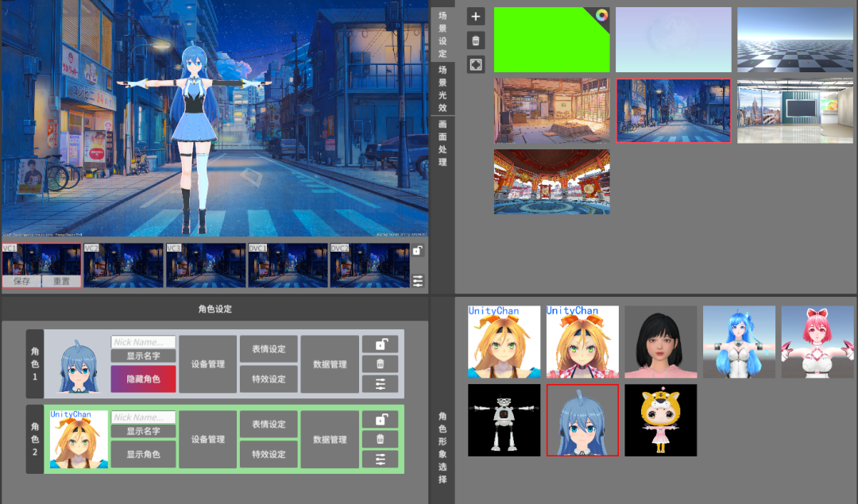Viewport: 858px width, 504px height.
Task: Delete character 2 with its trash icon
Action: (380, 439)
